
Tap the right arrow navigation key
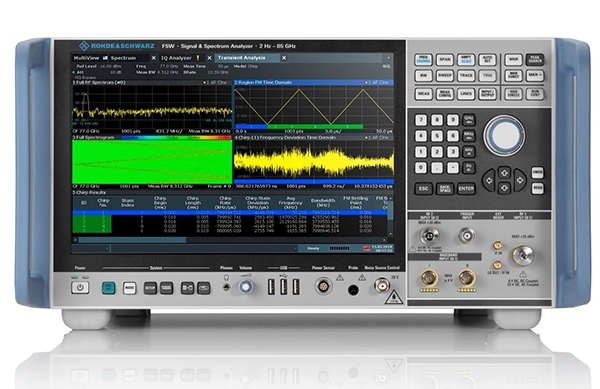coord(520,180)
